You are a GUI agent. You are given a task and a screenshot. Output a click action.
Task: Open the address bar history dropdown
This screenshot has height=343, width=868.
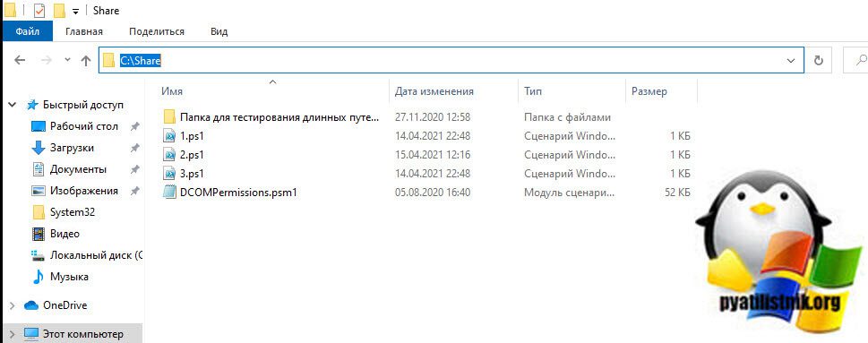coord(790,60)
